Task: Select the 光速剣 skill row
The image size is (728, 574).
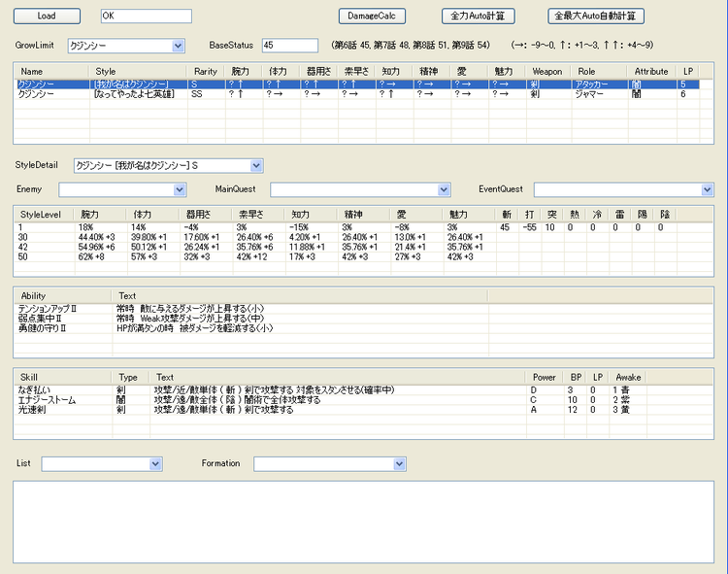Action: (x=330, y=410)
